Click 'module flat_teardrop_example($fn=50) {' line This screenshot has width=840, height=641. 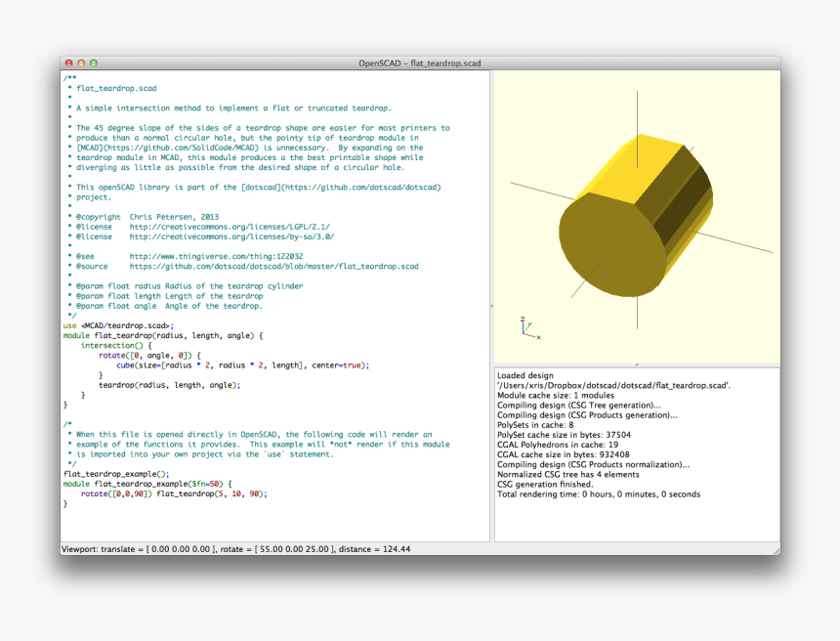(147, 484)
